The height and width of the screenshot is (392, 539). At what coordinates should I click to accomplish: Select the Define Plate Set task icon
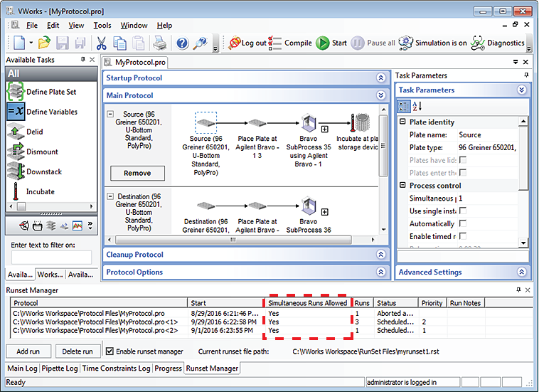16,91
